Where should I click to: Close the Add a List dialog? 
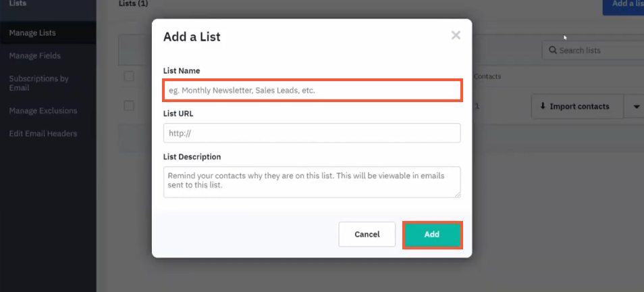(456, 35)
